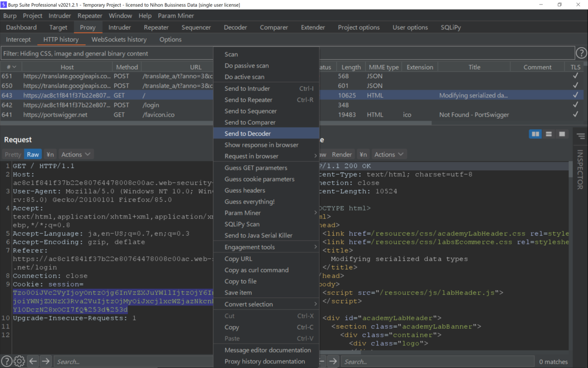588x368 pixels.
Task: Open Param Miner menu in menu bar
Action: [176, 16]
